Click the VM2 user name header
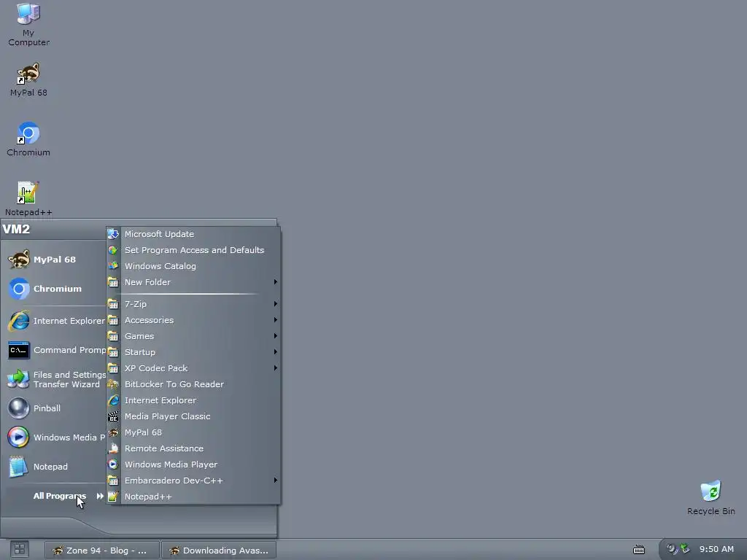Viewport: 747px width, 560px height. pyautogui.click(x=16, y=229)
